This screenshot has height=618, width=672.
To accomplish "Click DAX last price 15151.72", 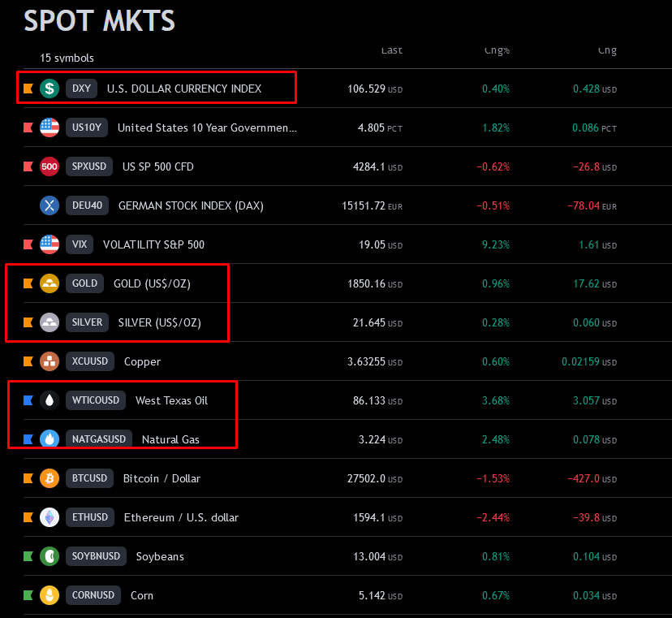I will click(364, 205).
